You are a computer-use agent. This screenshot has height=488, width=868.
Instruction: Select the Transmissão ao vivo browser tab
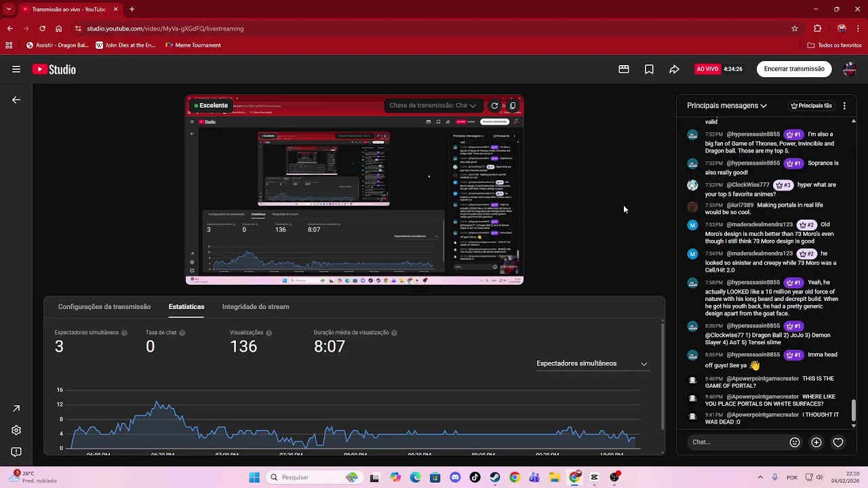69,9
